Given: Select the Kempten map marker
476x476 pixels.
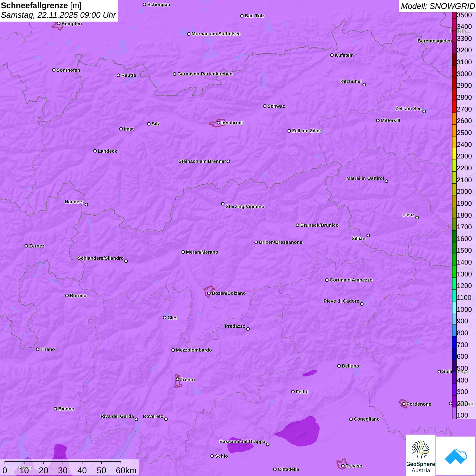Looking at the screenshot, I should (x=58, y=23).
